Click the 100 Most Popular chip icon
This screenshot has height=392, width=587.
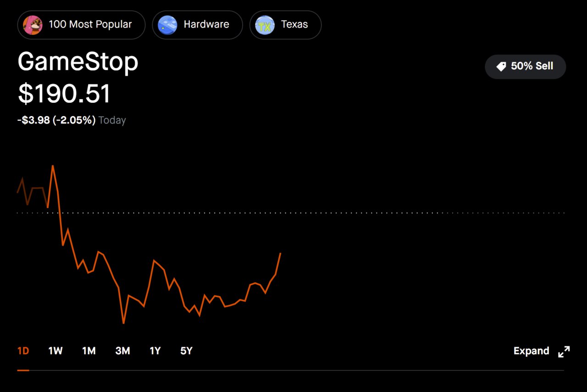pos(33,25)
